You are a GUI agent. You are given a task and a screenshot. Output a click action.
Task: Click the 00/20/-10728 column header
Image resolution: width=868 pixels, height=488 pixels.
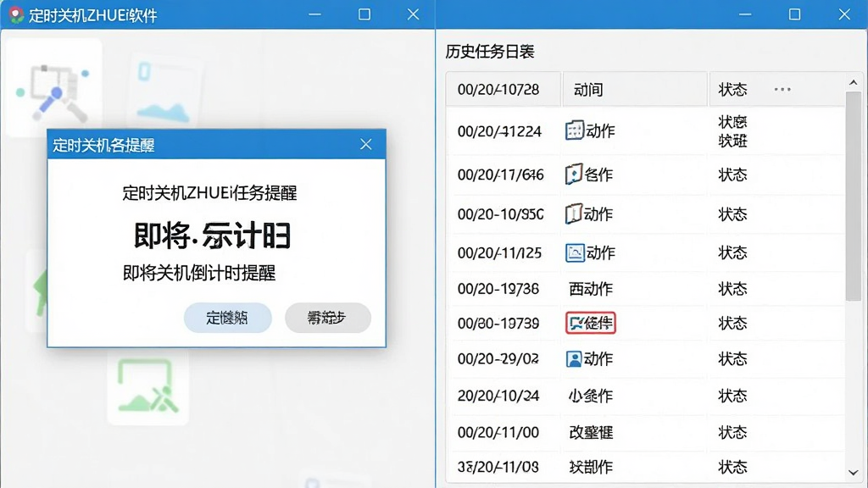[x=504, y=89]
